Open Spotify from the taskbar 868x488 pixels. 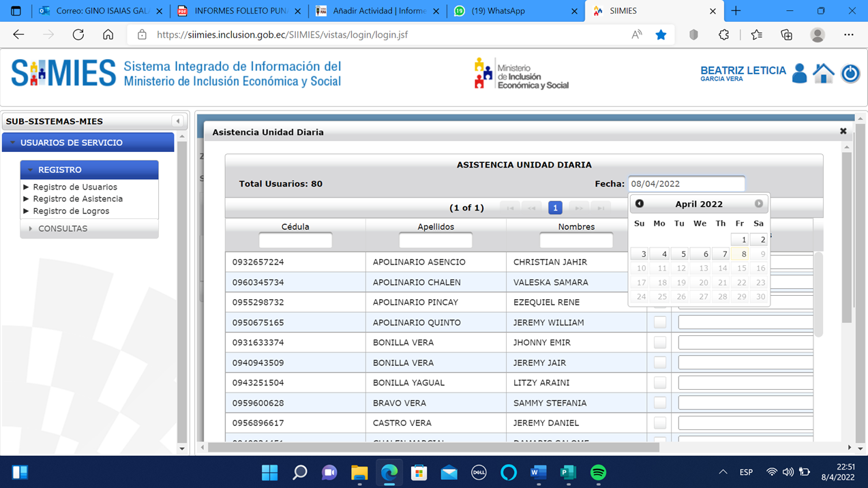[x=598, y=472]
